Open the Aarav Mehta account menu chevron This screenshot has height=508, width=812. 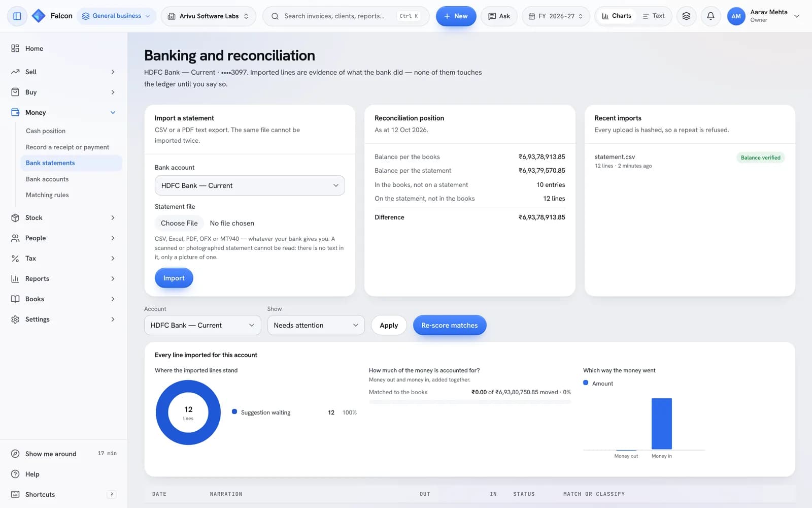point(797,16)
